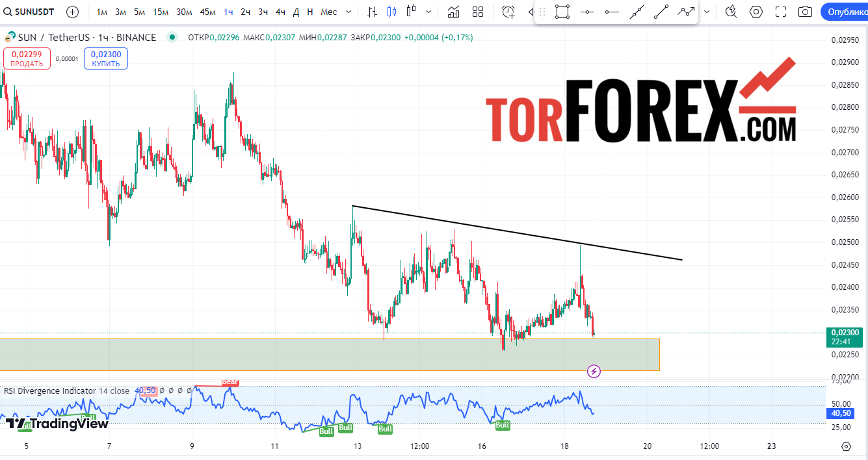Select the Trend line drawing tool
Viewport: 868px width, 460px height.
661,12
